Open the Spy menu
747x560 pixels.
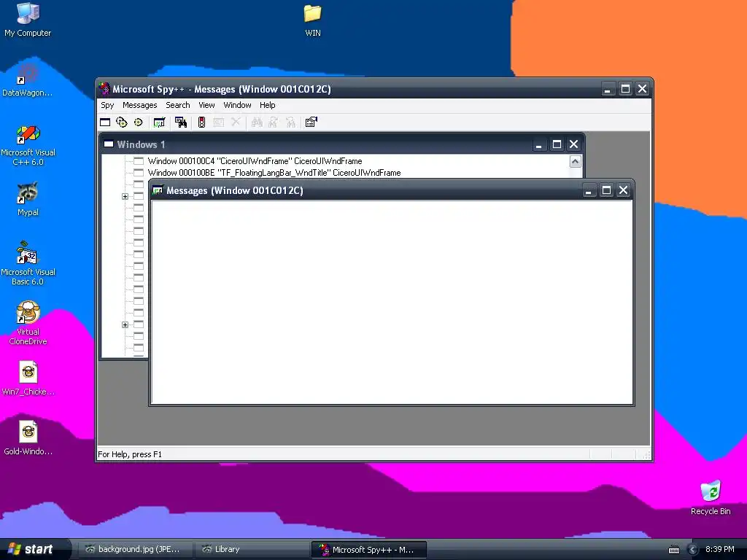107,105
